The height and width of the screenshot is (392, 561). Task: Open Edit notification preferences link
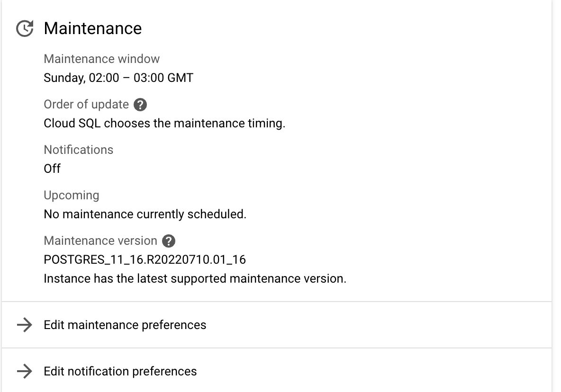(120, 371)
